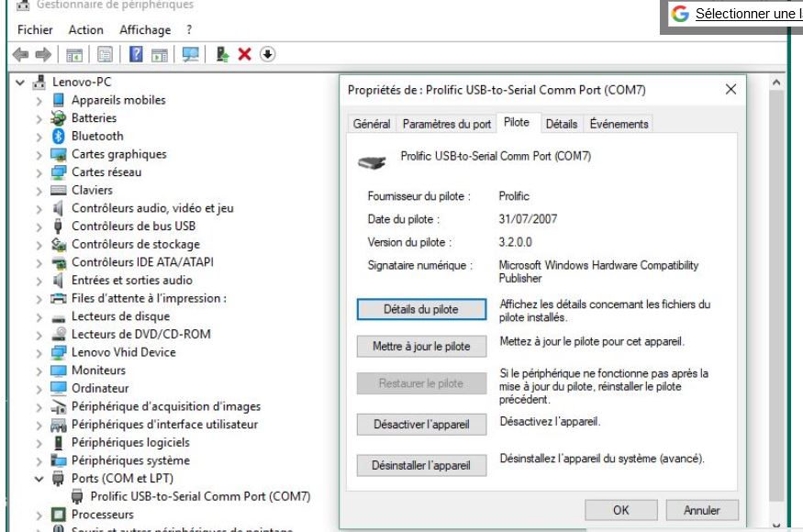This screenshot has width=803, height=532.
Task: Click the show/hide console tree icon
Action: point(74,54)
